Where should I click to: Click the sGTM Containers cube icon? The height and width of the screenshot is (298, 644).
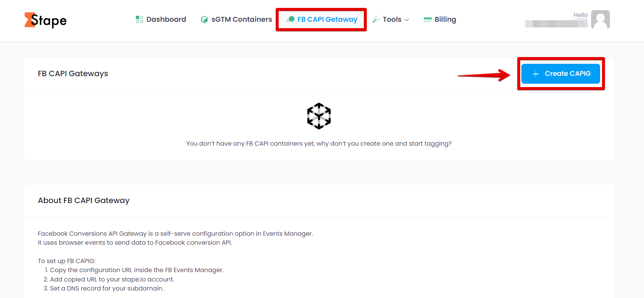(x=204, y=20)
